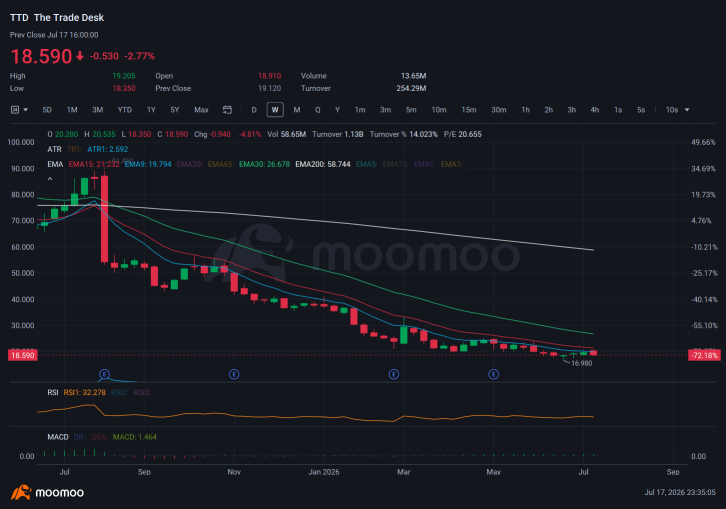Switch to the quarterly Q interval

click(x=318, y=110)
